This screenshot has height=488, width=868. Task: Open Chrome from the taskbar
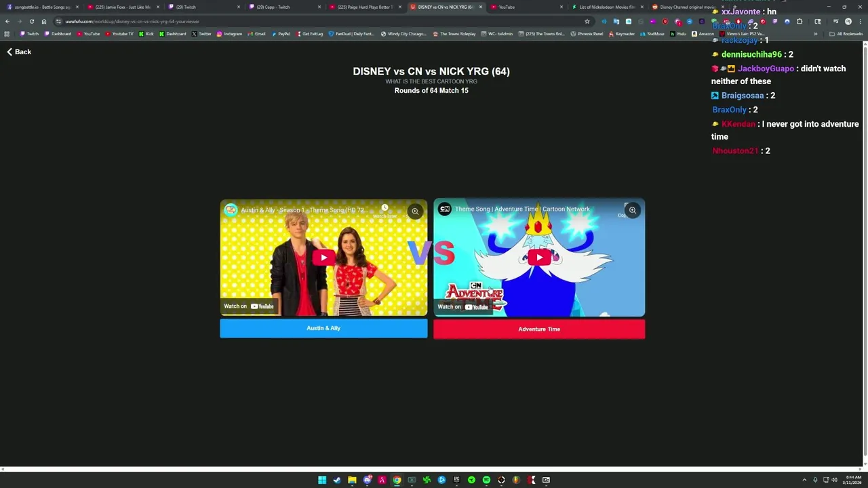click(397, 480)
